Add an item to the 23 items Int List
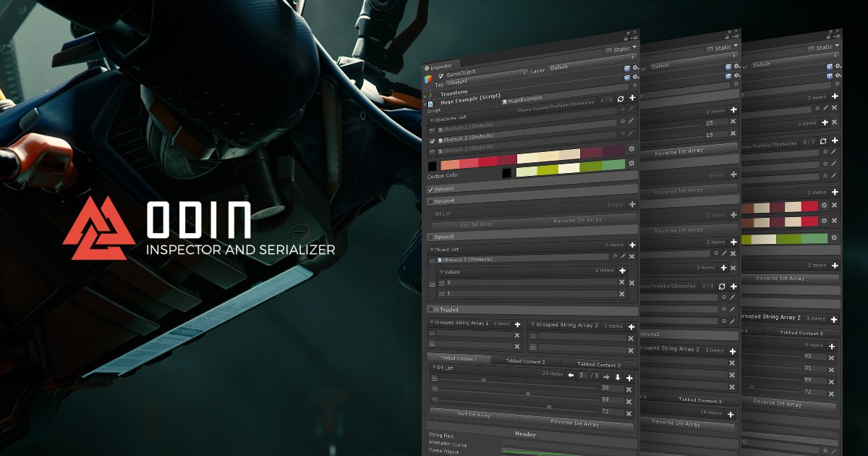Screen dimensions: 868x456 click(x=629, y=378)
